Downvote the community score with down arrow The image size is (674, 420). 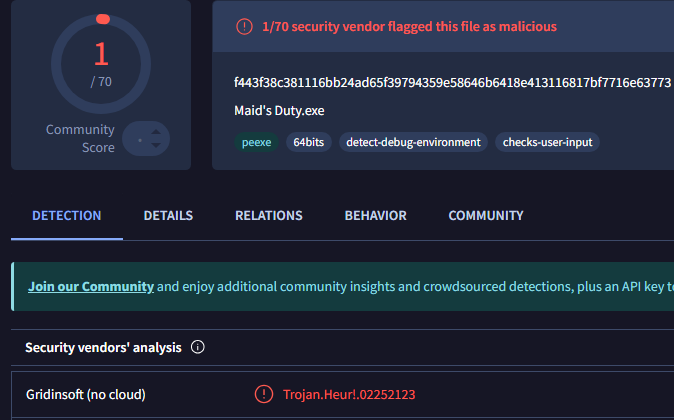tap(157, 147)
